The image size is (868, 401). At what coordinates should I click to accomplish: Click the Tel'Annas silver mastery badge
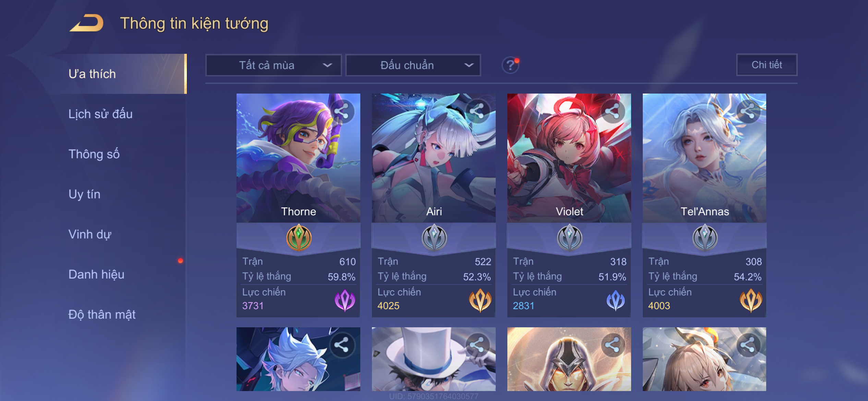click(705, 237)
